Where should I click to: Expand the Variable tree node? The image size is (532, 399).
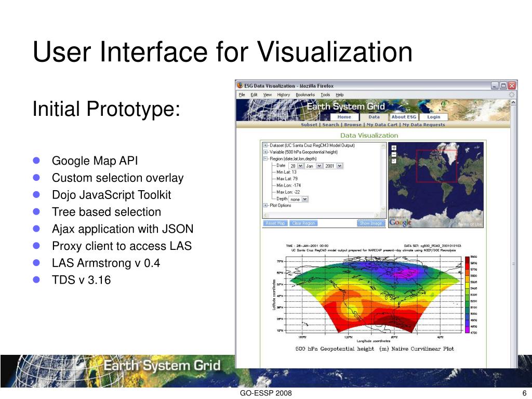point(265,152)
